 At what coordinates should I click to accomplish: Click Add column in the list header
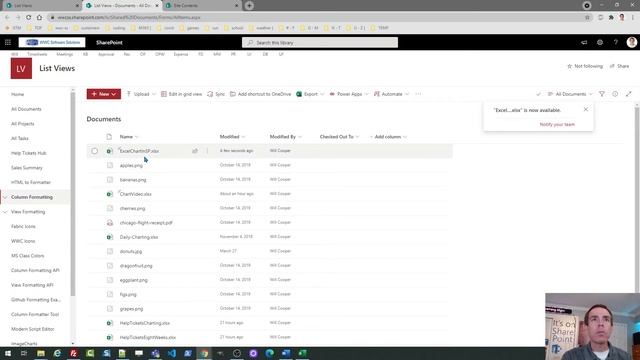coord(388,137)
